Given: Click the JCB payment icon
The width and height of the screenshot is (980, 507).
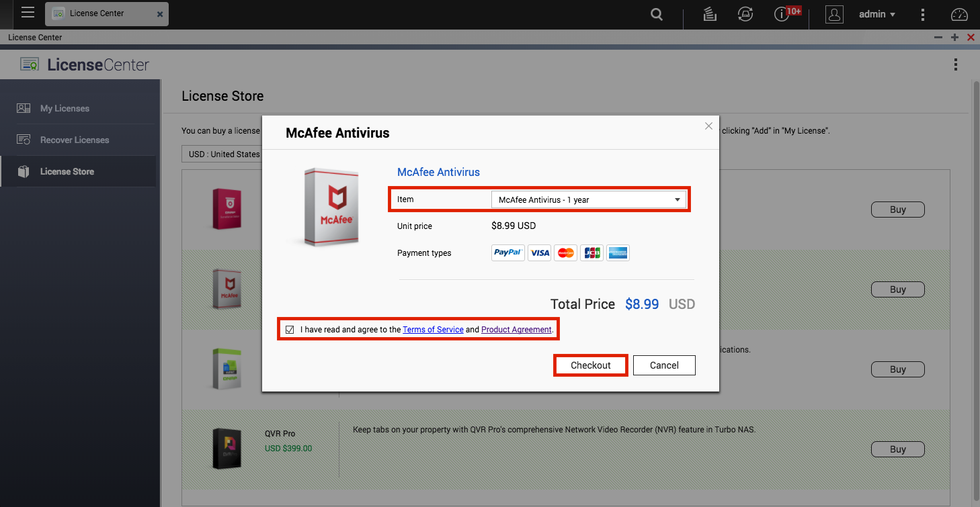Looking at the screenshot, I should [591, 253].
